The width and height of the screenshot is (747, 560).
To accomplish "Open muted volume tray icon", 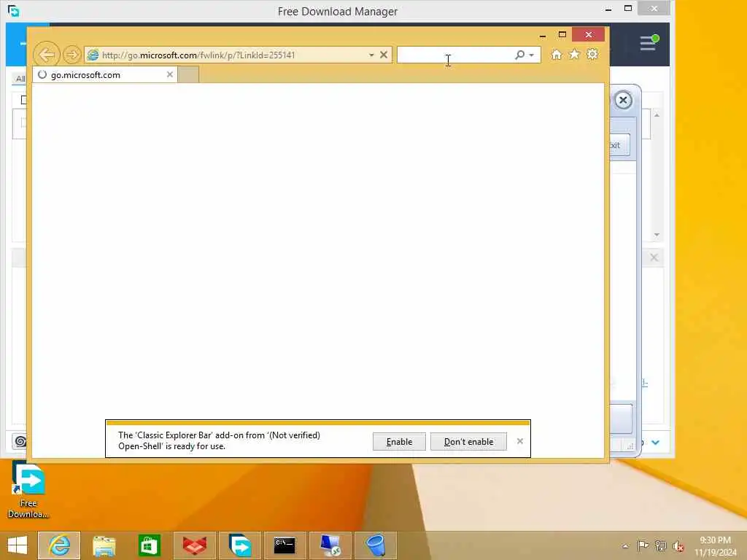I will coord(678,546).
